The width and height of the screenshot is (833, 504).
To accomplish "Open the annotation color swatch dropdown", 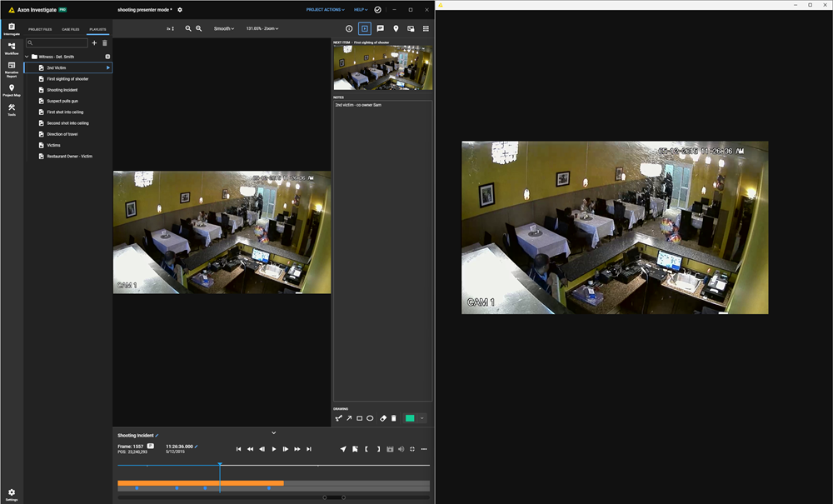I will point(421,418).
